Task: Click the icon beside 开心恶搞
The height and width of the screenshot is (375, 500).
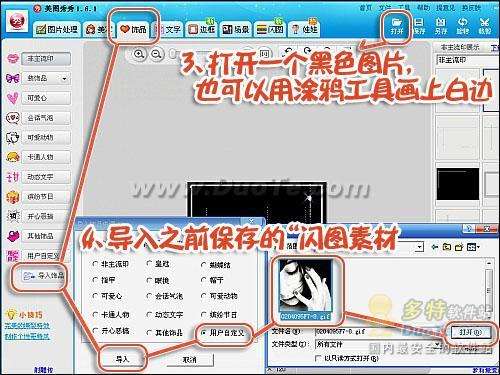Action: tap(13, 216)
